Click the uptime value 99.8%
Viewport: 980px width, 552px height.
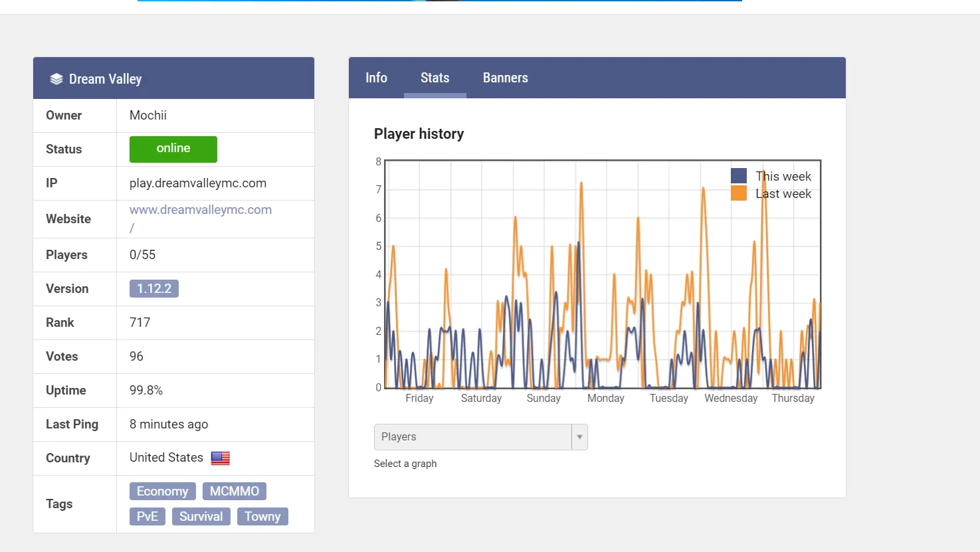point(146,391)
